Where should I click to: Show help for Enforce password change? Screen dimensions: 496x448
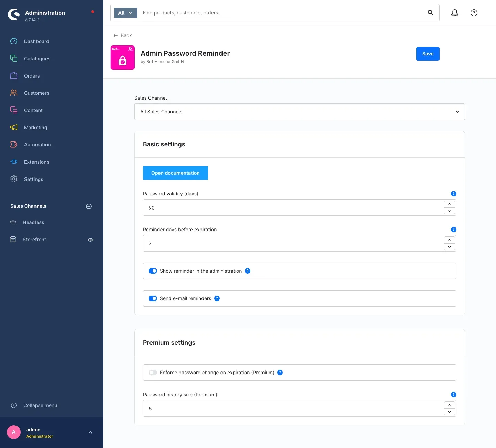click(x=280, y=373)
